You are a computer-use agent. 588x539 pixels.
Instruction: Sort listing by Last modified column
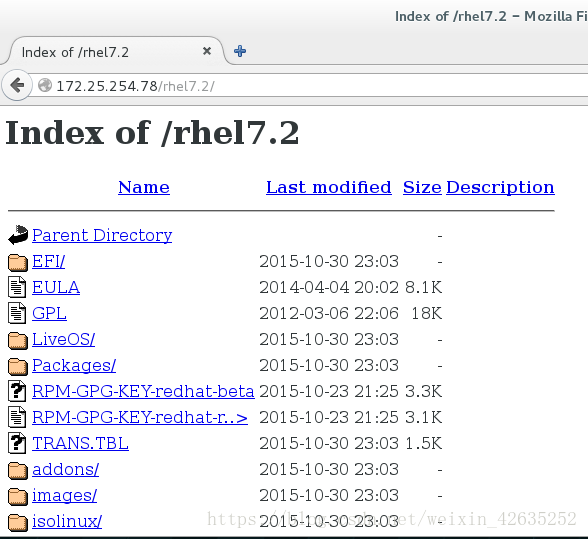pyautogui.click(x=329, y=187)
